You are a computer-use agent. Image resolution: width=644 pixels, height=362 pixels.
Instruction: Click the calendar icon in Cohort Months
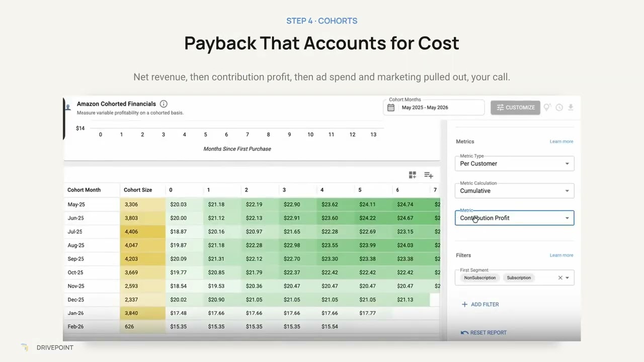(391, 108)
